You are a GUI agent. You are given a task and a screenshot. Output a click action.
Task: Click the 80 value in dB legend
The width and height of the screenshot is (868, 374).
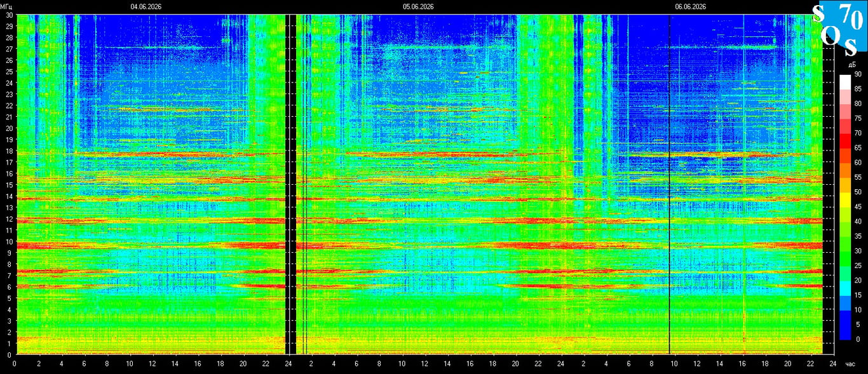(x=858, y=104)
